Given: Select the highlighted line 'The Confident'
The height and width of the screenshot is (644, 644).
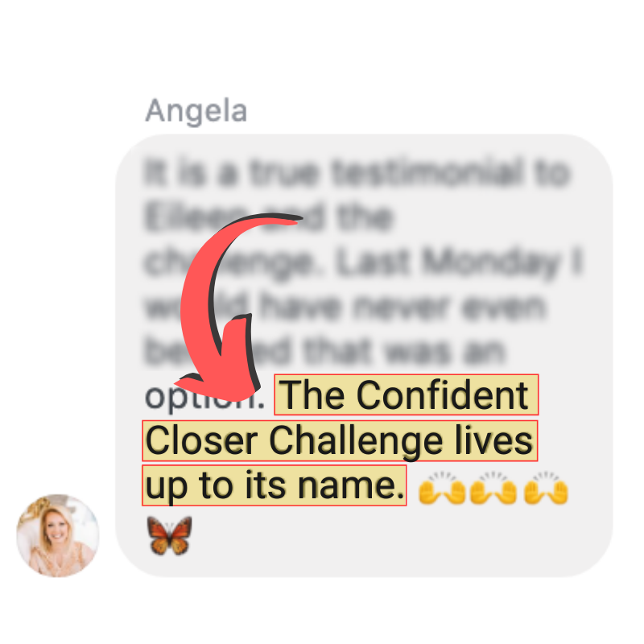Looking at the screenshot, I should [407, 394].
